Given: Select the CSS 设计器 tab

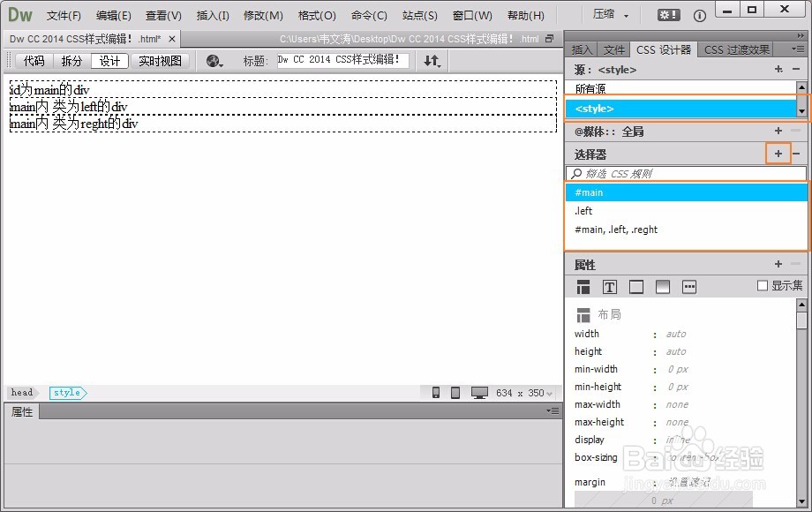Looking at the screenshot, I should coord(664,49).
